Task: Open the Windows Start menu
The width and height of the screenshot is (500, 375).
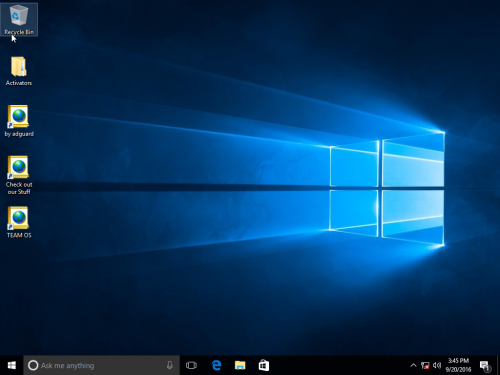Action: tap(12, 365)
